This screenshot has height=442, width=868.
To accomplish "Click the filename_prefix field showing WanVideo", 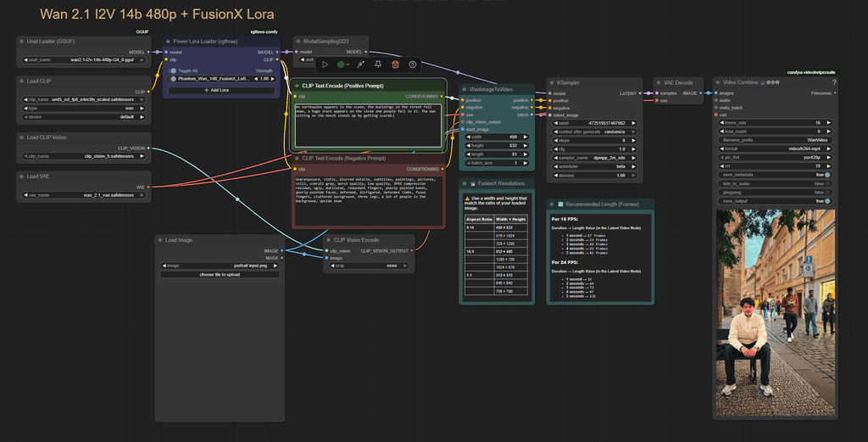I will tap(775, 140).
